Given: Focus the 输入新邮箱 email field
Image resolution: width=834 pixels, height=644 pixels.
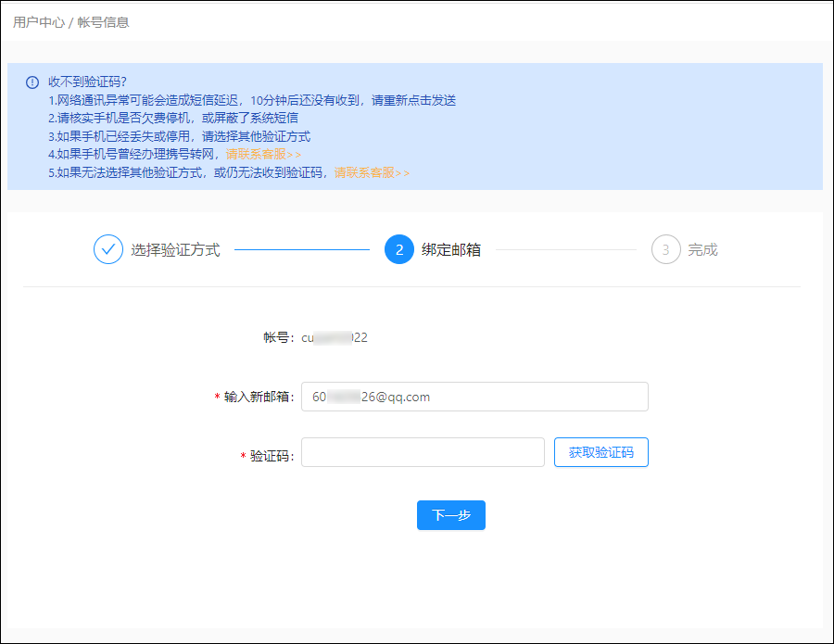Looking at the screenshot, I should [474, 397].
